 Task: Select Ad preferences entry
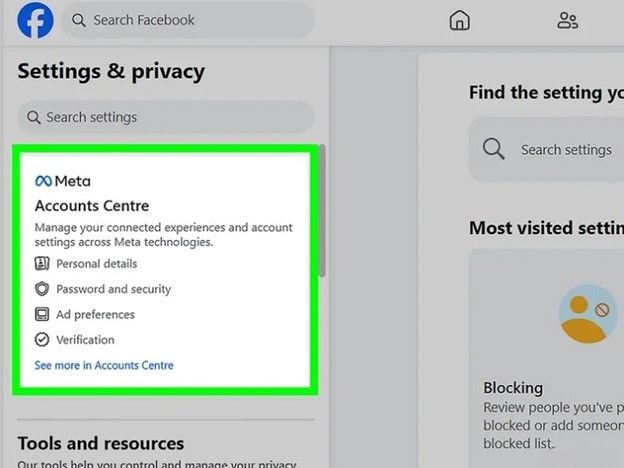[95, 314]
